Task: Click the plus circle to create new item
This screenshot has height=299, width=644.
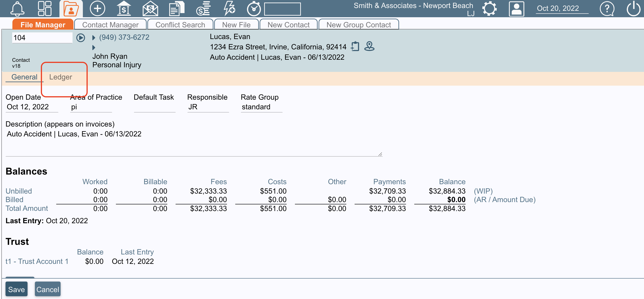Action: (98, 8)
